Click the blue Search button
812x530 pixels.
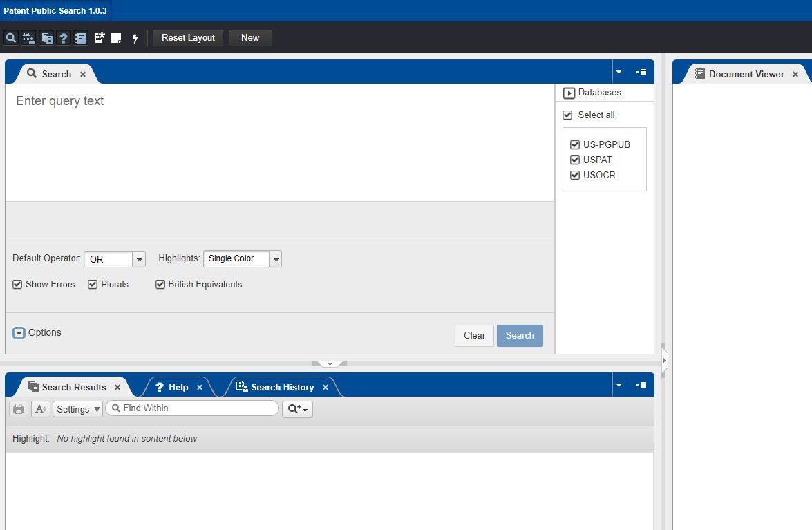520,335
